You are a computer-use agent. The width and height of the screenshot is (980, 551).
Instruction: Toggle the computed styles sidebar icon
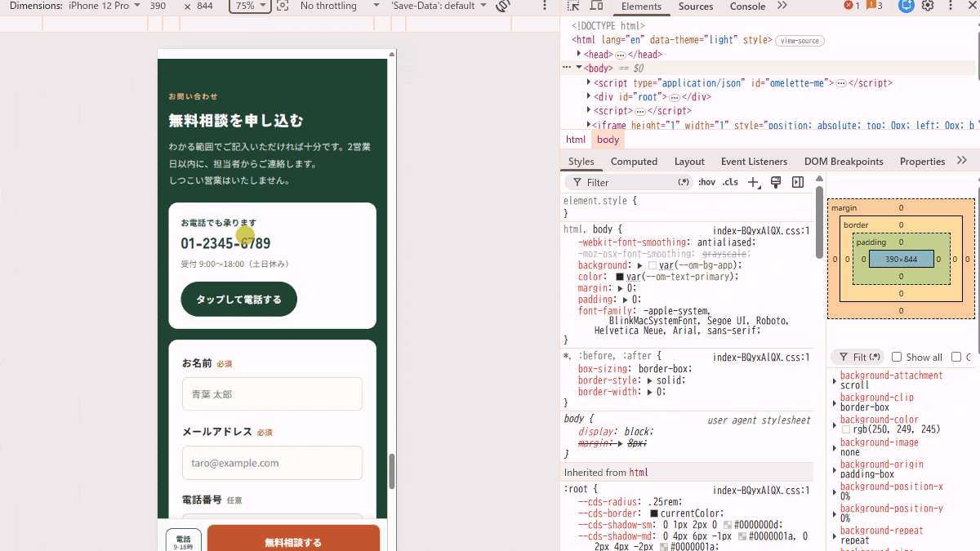click(798, 182)
